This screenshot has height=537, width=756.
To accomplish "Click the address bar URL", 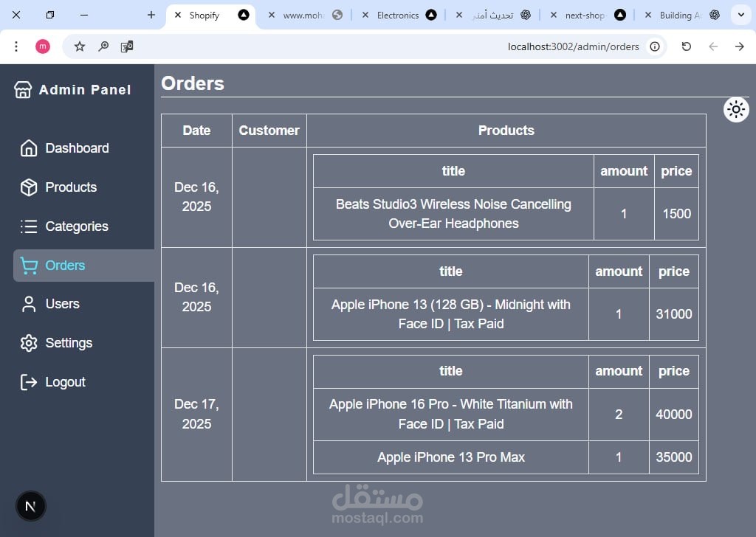I will pos(573,46).
